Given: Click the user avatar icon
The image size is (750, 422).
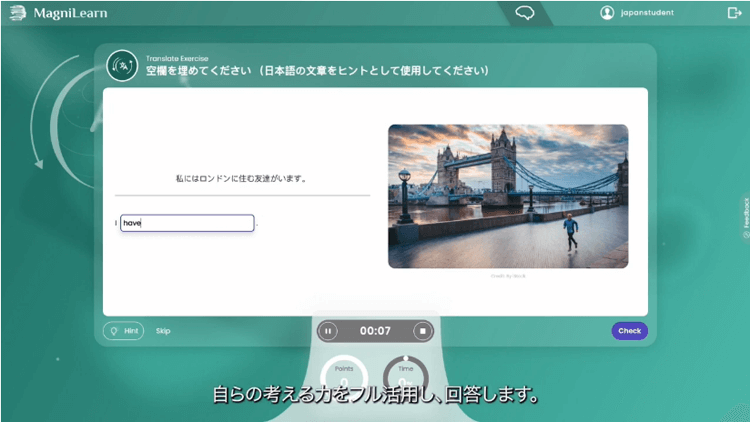Looking at the screenshot, I should [607, 13].
